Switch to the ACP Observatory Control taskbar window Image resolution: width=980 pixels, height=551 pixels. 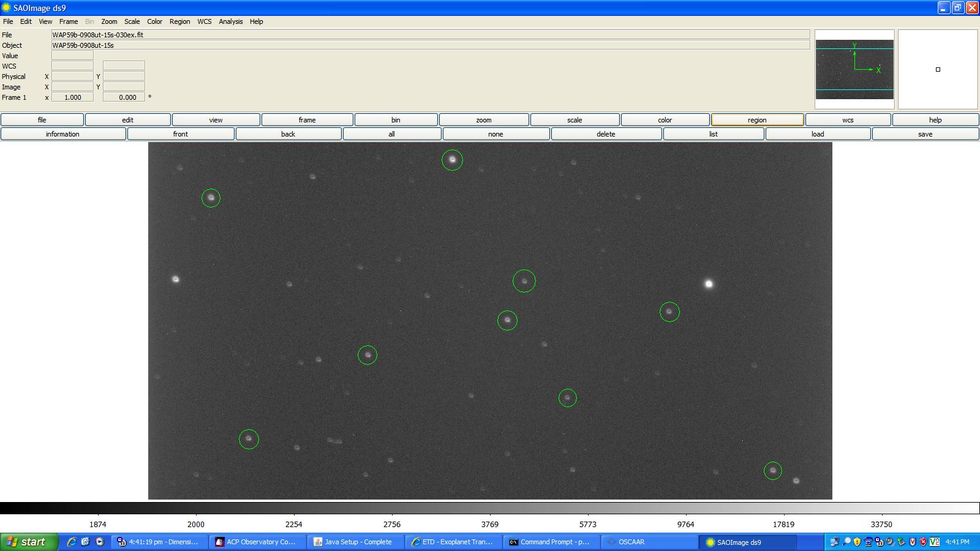(257, 542)
